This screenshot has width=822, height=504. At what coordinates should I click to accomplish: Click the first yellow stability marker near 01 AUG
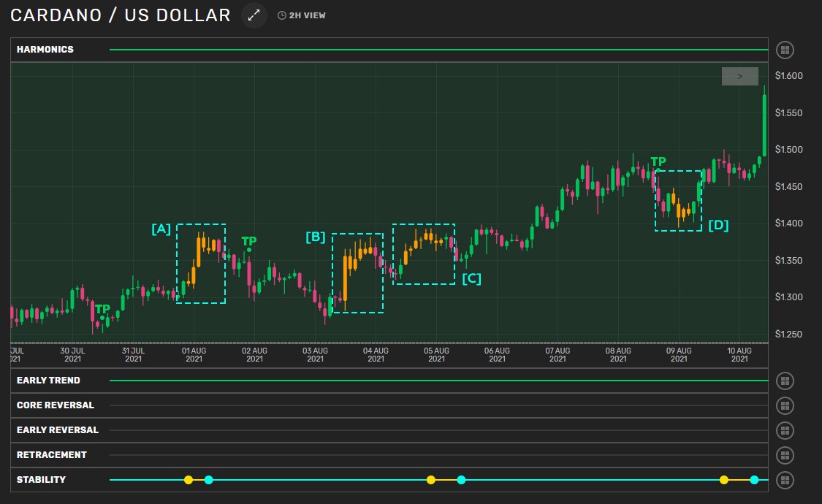click(189, 480)
